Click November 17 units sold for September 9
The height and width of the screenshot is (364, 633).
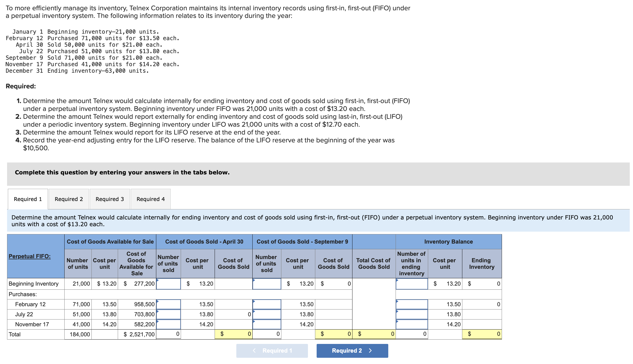point(267,324)
